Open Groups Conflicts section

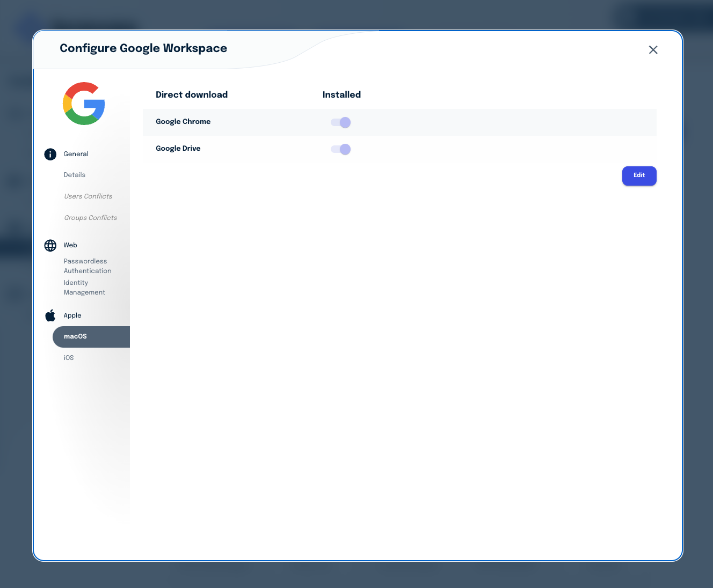pyautogui.click(x=90, y=218)
